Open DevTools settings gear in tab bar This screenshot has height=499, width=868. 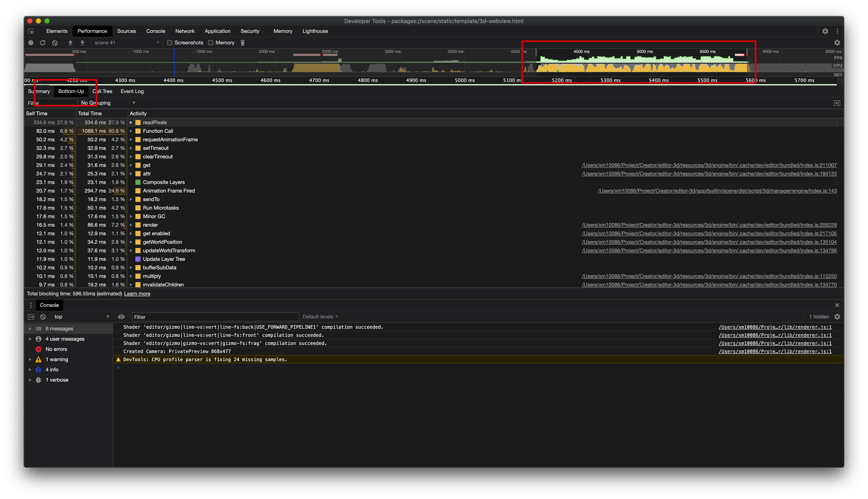tap(825, 31)
